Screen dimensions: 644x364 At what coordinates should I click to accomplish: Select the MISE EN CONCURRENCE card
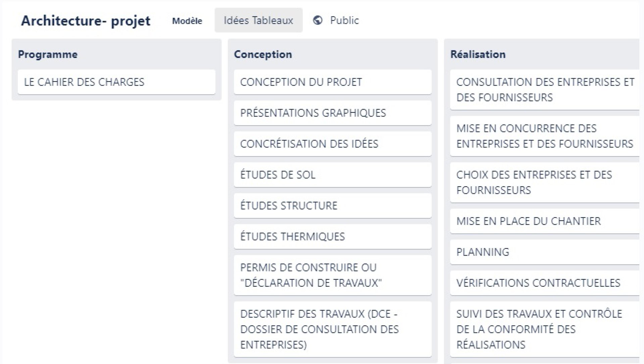tap(545, 136)
